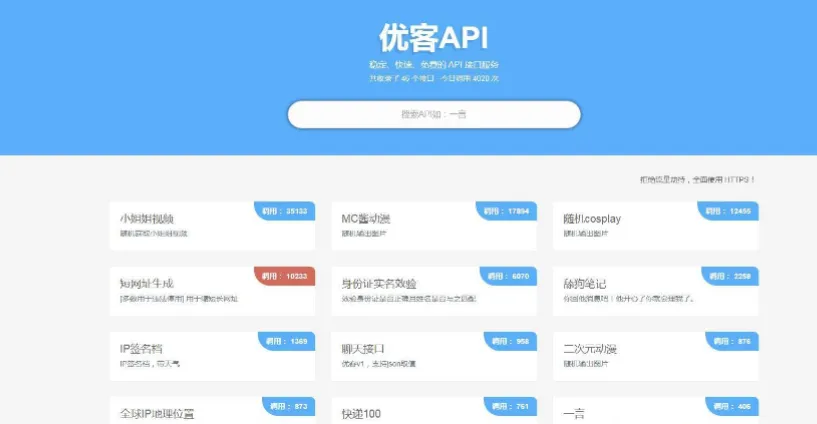The width and height of the screenshot is (817, 424).
Task: Click the HTTPS notice text
Action: [698, 180]
